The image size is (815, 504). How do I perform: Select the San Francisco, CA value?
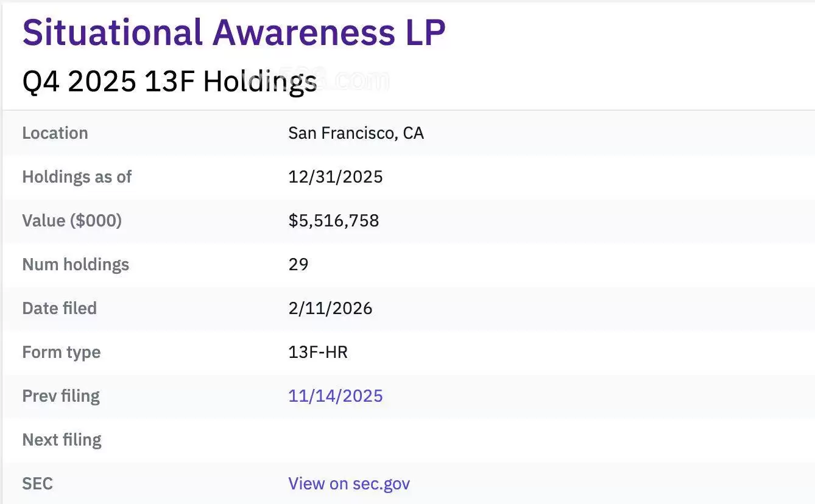click(x=356, y=133)
